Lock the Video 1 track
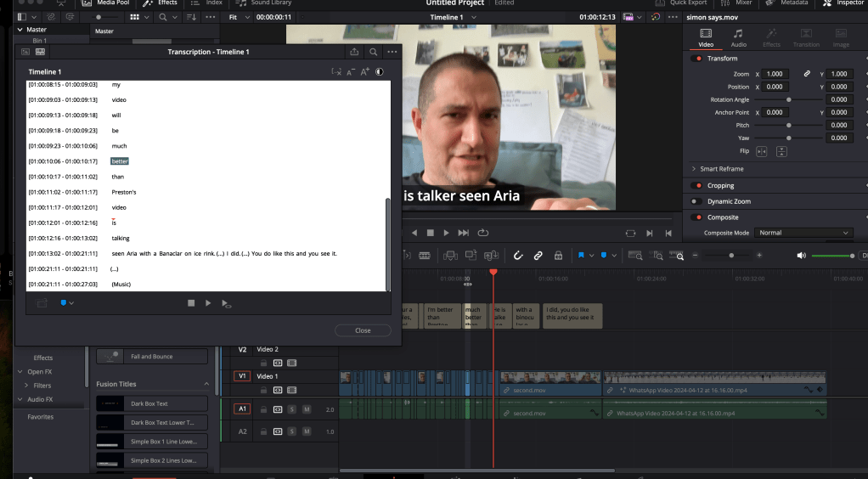The image size is (868, 479). [x=263, y=390]
